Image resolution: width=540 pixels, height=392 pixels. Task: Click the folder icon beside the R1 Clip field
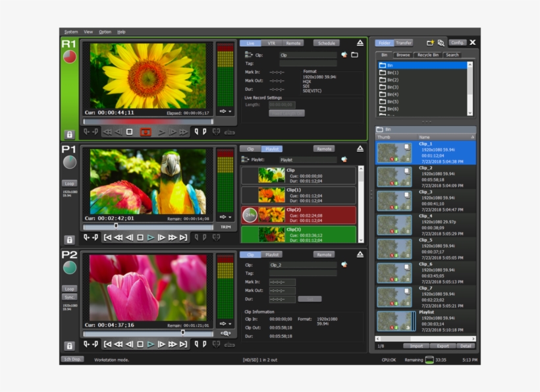(x=354, y=55)
